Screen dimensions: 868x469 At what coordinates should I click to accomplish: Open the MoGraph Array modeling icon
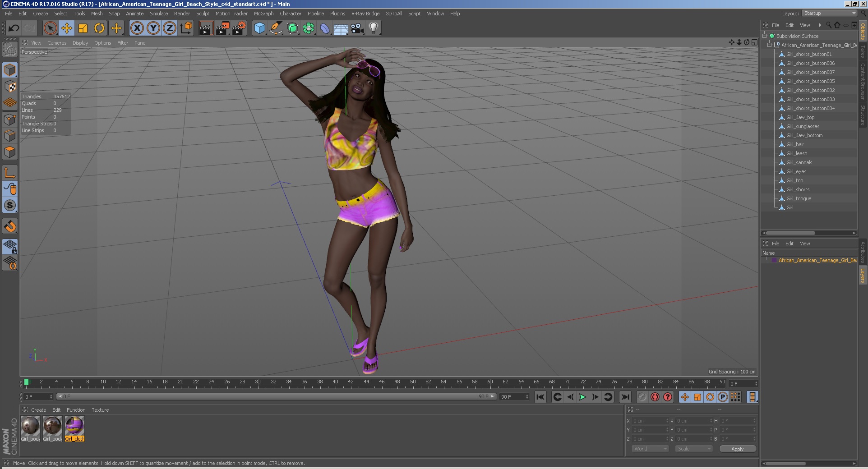(309, 28)
